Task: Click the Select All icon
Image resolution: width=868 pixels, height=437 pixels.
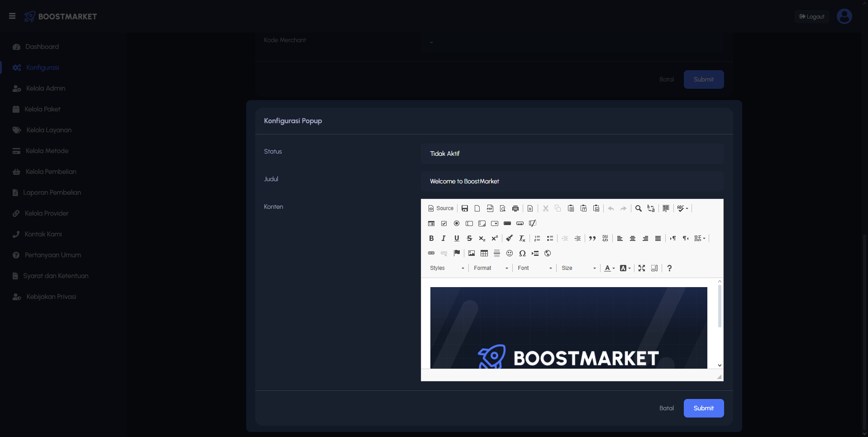Action: 666,208
